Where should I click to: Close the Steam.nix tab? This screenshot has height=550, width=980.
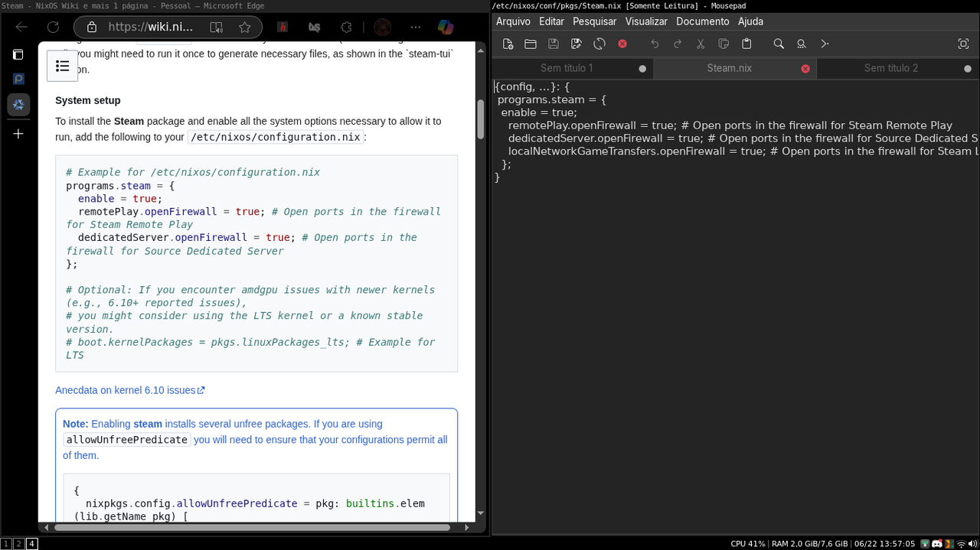[x=805, y=68]
